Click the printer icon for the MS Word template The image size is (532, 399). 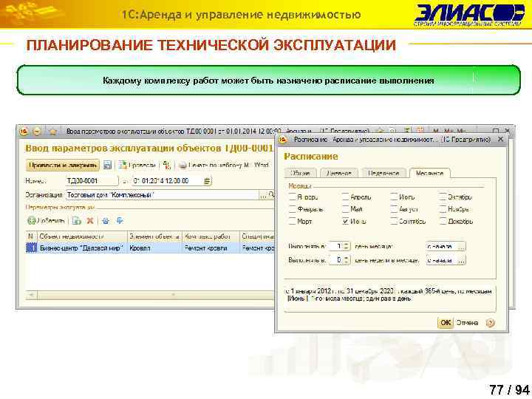click(183, 166)
